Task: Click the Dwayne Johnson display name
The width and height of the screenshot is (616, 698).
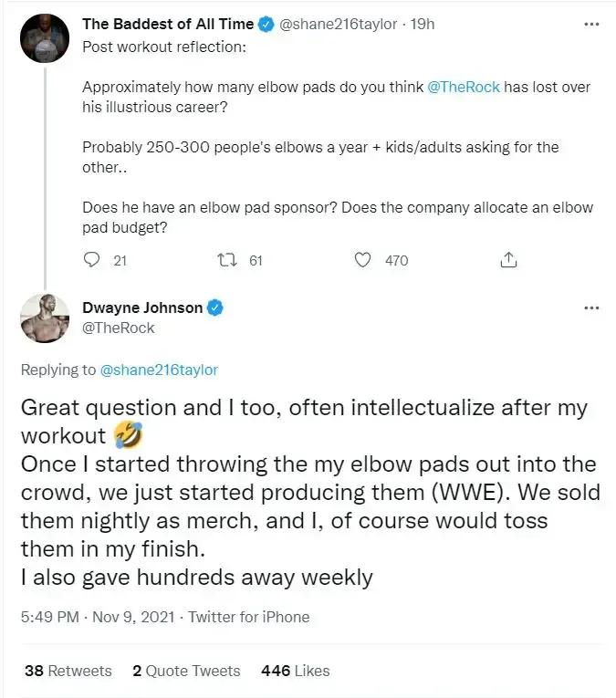Action: [x=142, y=307]
